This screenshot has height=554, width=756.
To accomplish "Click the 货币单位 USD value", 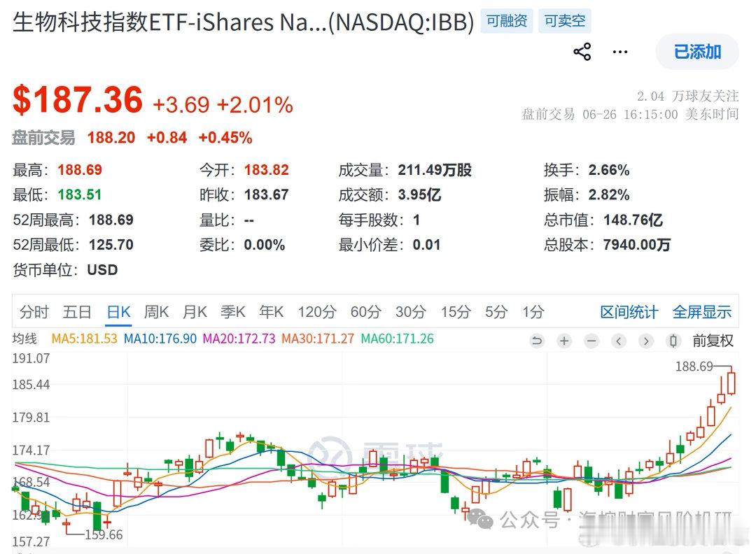I will point(102,270).
